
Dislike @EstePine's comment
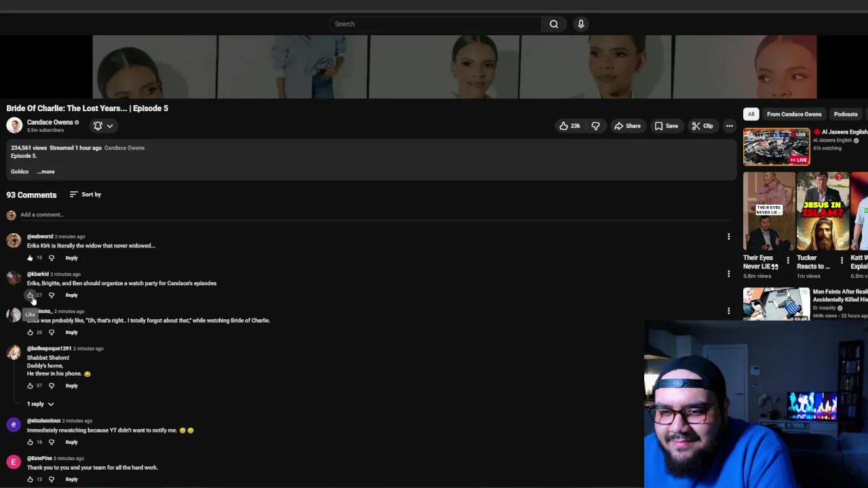(x=52, y=480)
